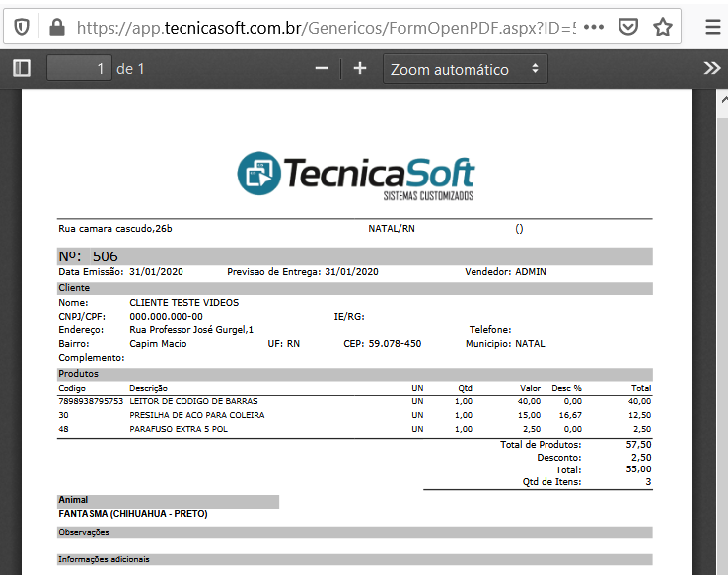Bookmark this page with star icon

[x=663, y=27]
